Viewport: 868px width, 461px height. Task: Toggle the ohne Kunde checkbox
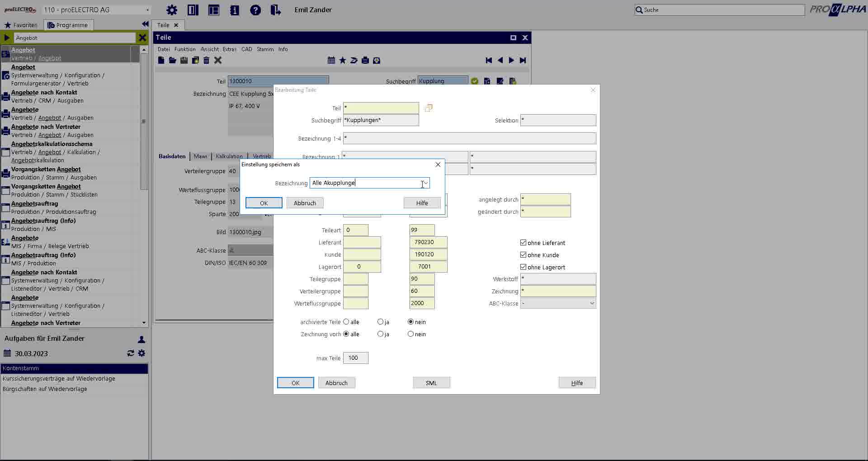[x=523, y=255]
